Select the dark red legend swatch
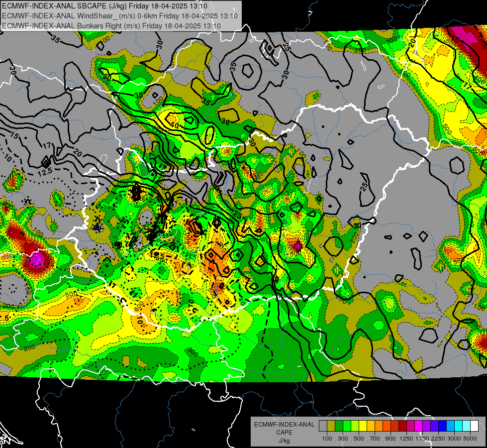487x448 pixels. point(402,426)
